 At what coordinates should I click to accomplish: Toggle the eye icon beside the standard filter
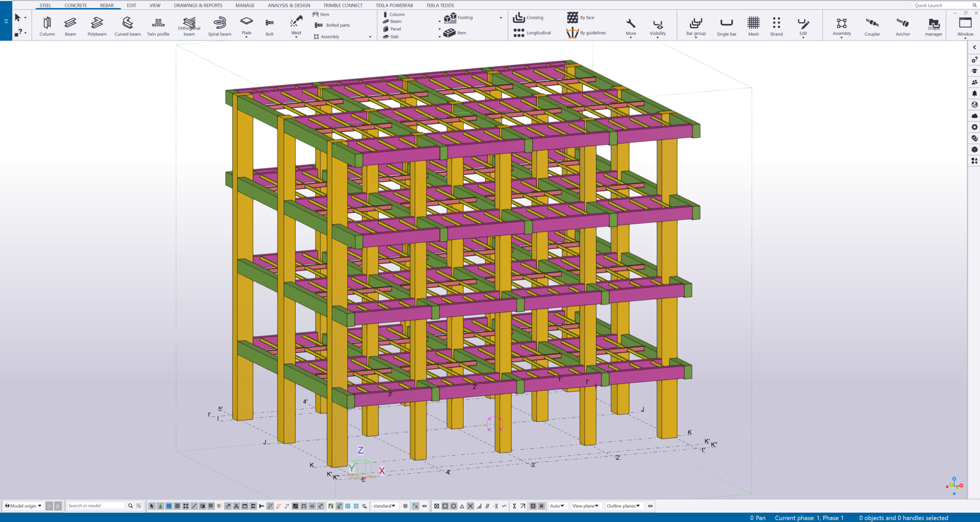coord(424,506)
